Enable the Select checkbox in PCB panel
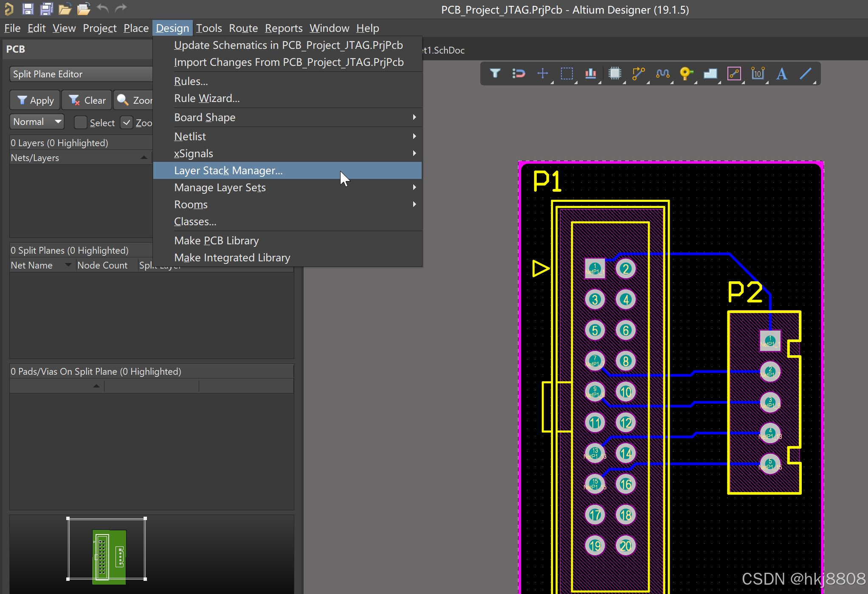Screen dimensions: 868x594 coord(81,123)
